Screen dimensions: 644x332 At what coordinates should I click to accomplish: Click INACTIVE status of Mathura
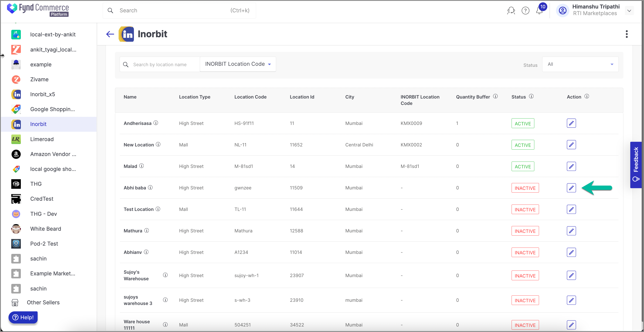(x=525, y=231)
